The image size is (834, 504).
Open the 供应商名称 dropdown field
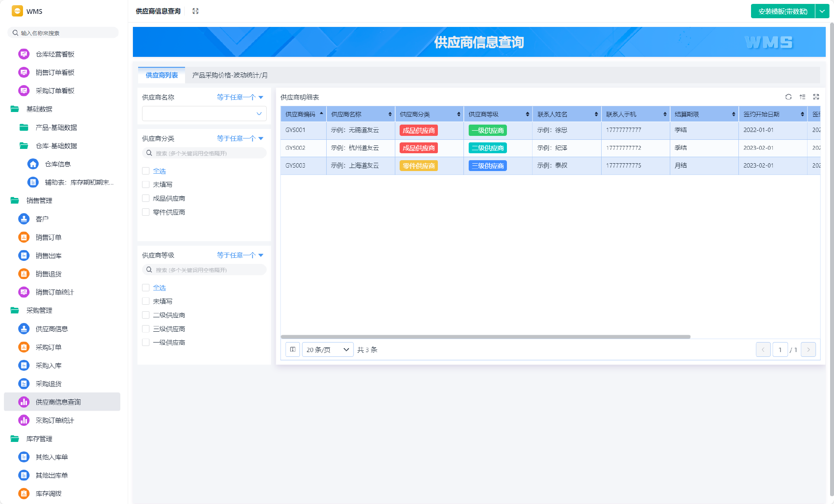point(204,114)
